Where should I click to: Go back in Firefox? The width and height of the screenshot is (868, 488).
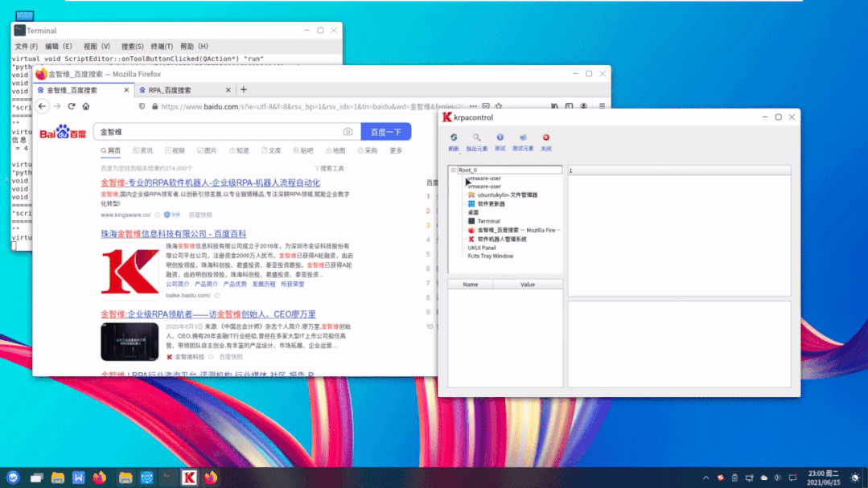click(42, 106)
